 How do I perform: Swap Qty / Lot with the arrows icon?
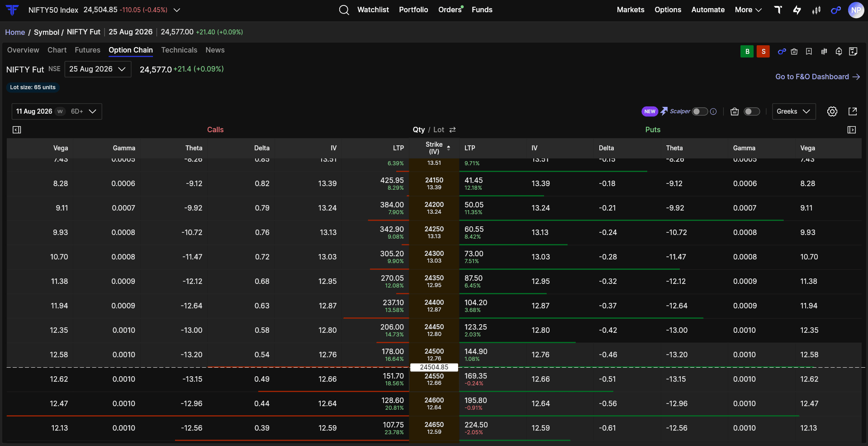pyautogui.click(x=452, y=130)
